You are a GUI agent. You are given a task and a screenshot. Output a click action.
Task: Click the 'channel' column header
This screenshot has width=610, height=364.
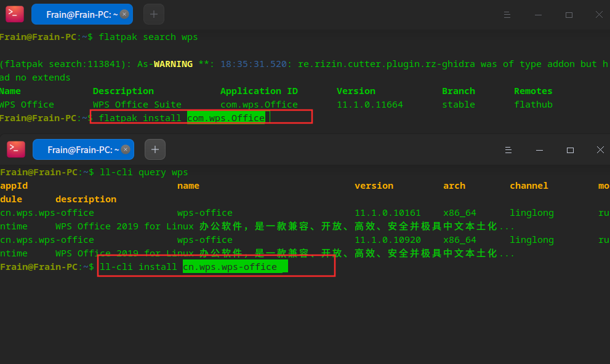tap(529, 186)
